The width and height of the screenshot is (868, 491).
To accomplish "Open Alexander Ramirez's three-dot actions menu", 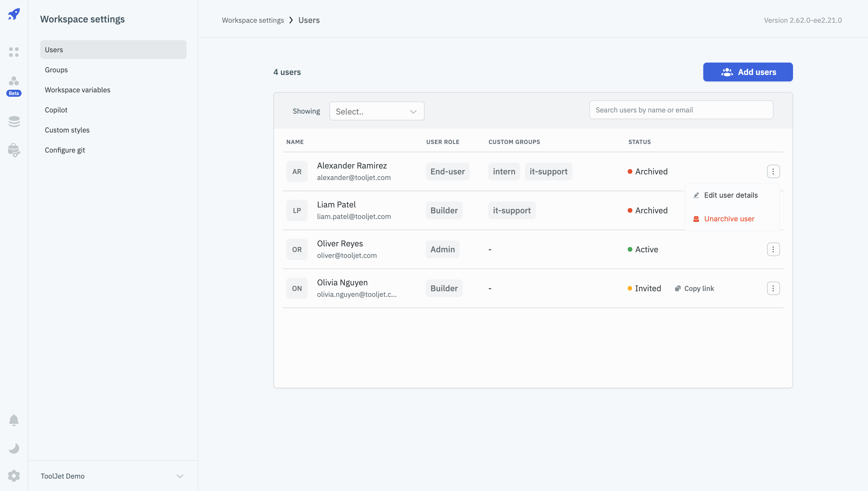I will pos(773,171).
